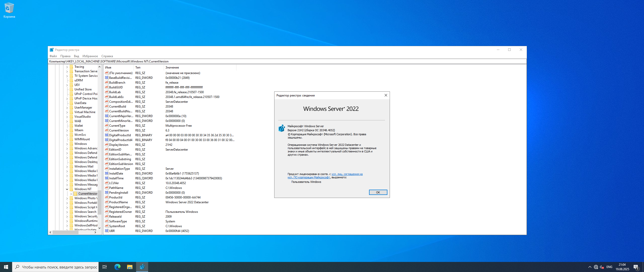Expand the Windows Search tree node
Viewport: 644px width, 272px height.
67,212
